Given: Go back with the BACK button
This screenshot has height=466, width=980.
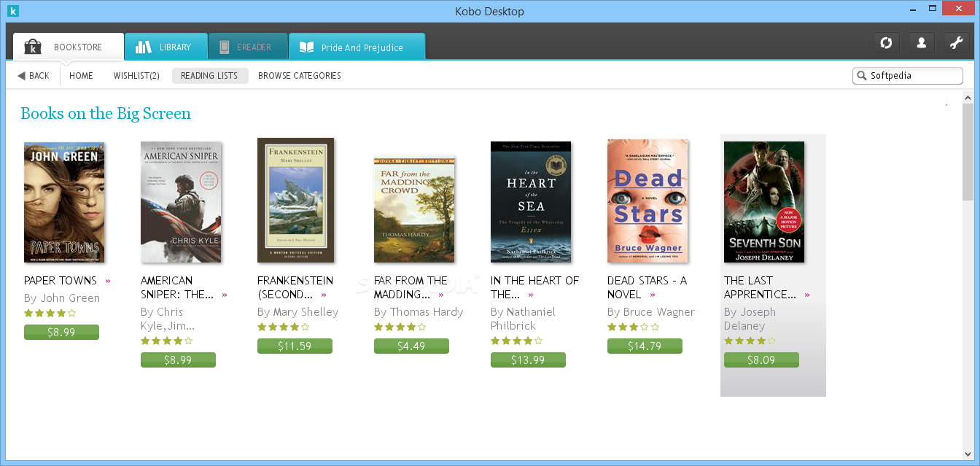Looking at the screenshot, I should point(34,76).
